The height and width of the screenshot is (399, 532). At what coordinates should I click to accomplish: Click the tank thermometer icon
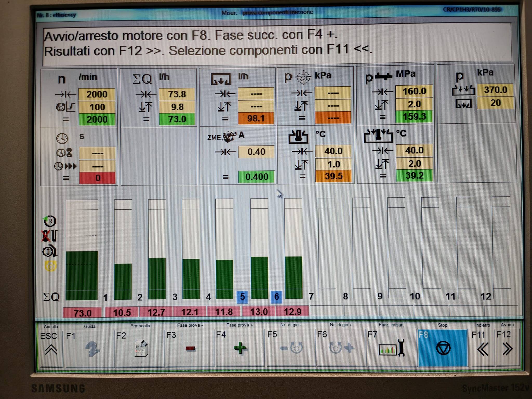point(298,137)
